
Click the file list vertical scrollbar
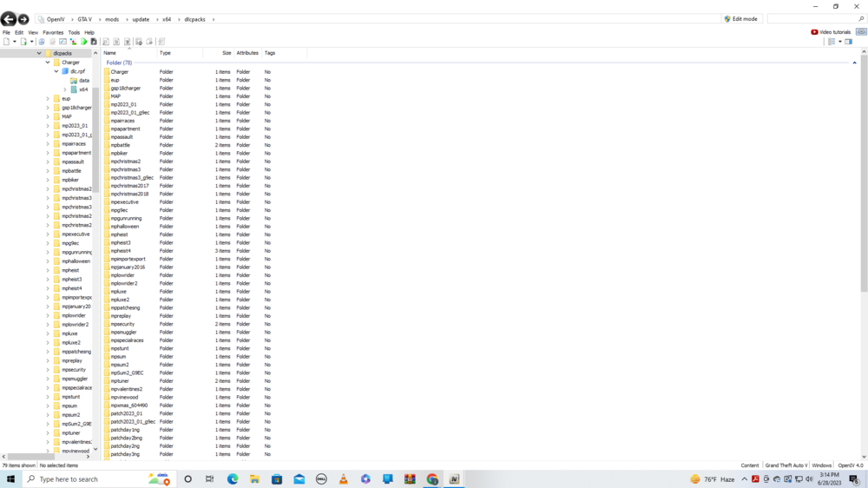[x=865, y=173]
